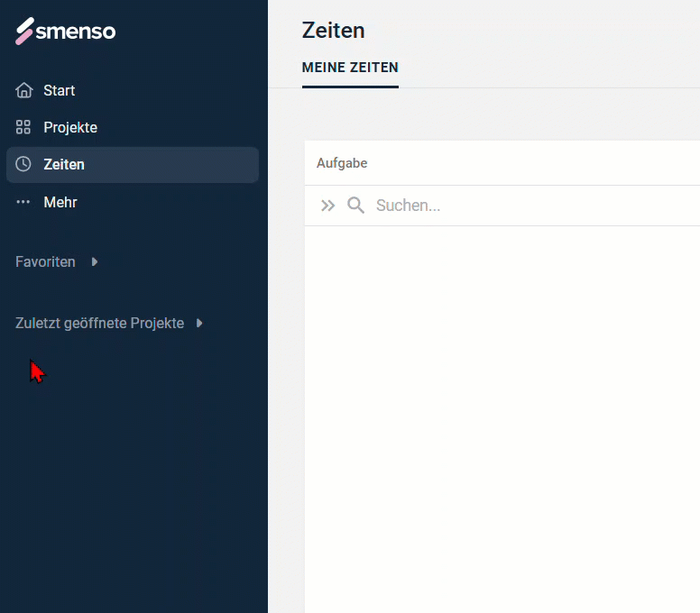This screenshot has height=613, width=700.
Task: Click the Zuletzt geöffnete Projekte label
Action: [x=99, y=323]
